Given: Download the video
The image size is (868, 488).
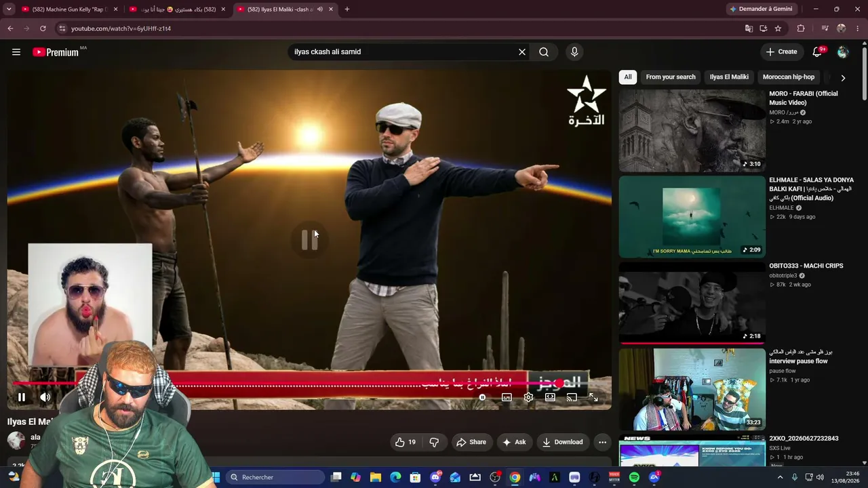Looking at the screenshot, I should [563, 443].
